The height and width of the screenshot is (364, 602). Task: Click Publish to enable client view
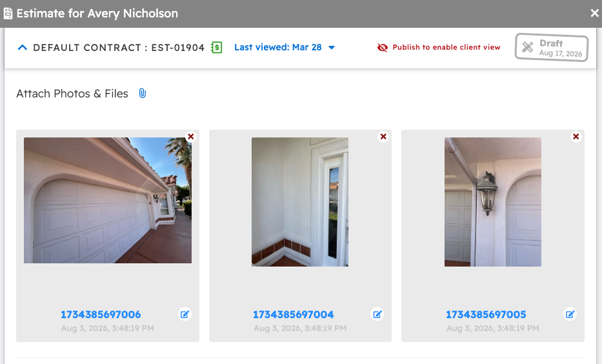tap(446, 47)
